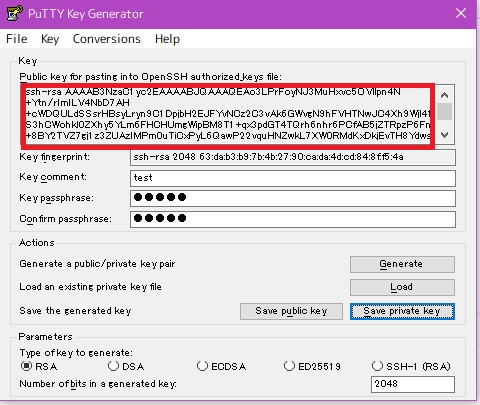Click the Save public key button
This screenshot has height=405, width=480.
pyautogui.click(x=291, y=311)
